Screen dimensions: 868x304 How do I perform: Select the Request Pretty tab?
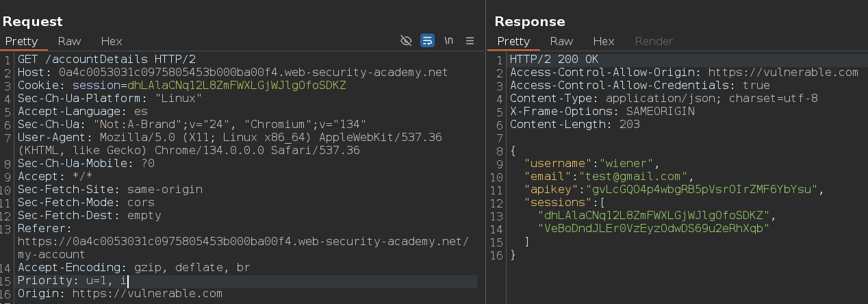22,41
